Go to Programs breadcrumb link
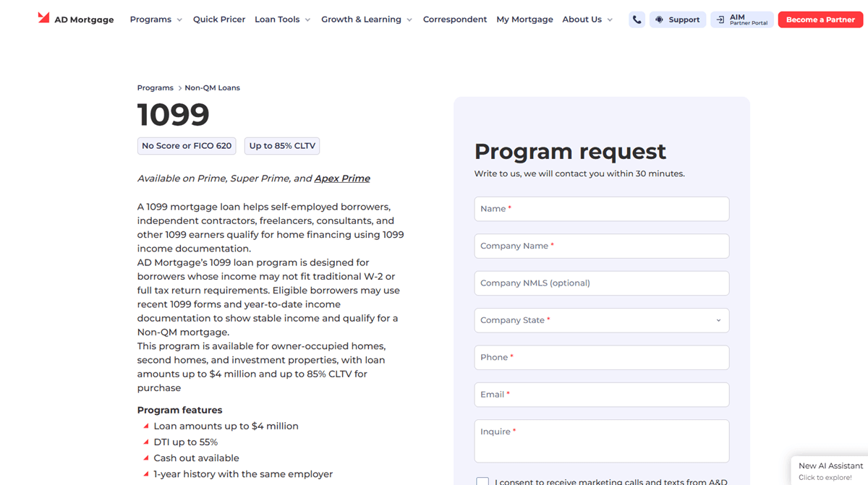This screenshot has width=868, height=485. tap(156, 87)
